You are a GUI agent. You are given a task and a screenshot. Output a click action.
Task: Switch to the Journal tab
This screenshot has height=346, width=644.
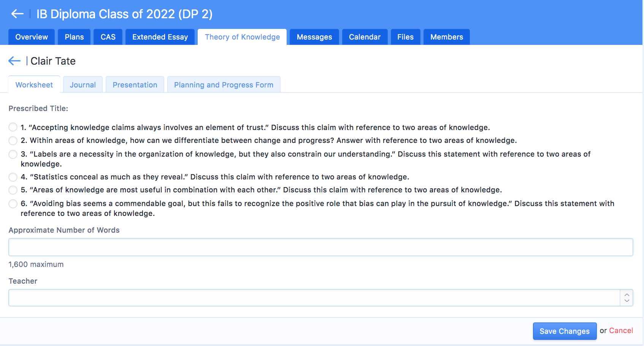tap(82, 85)
